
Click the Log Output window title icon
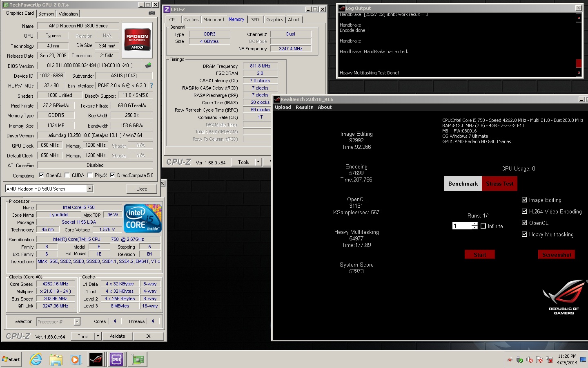tap(341, 8)
